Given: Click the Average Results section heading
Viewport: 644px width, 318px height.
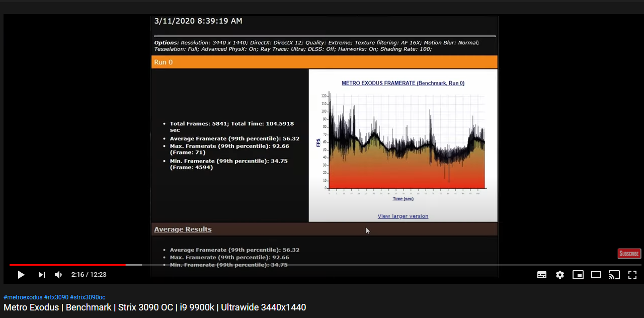Looking at the screenshot, I should tap(183, 229).
